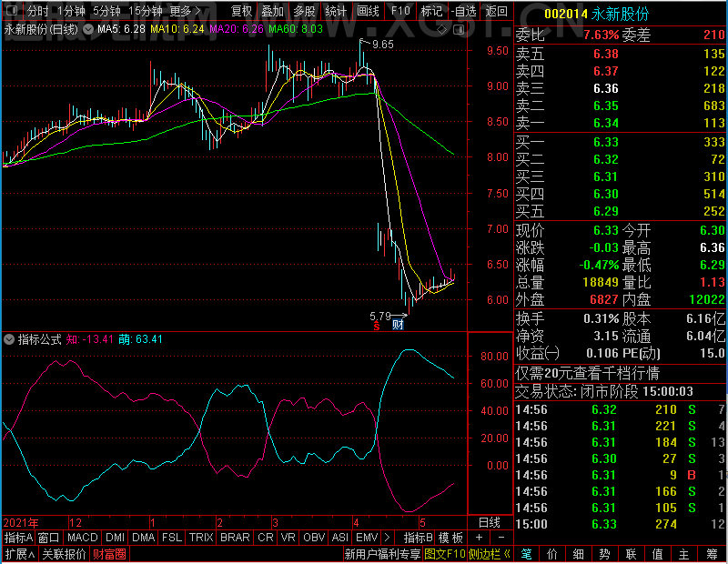
Task: Show more indicators with the arrow after EMV
Action: (x=388, y=538)
